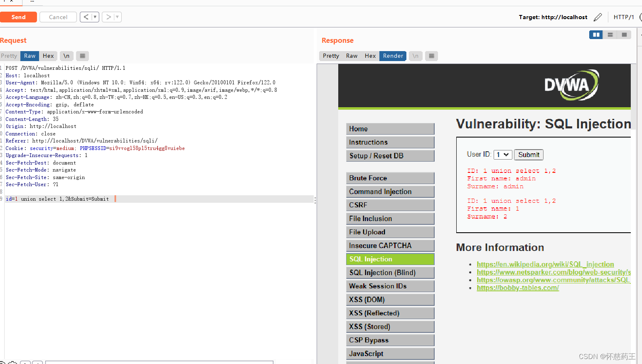
Task: Switch to side-by-side layout view
Action: [596, 35]
